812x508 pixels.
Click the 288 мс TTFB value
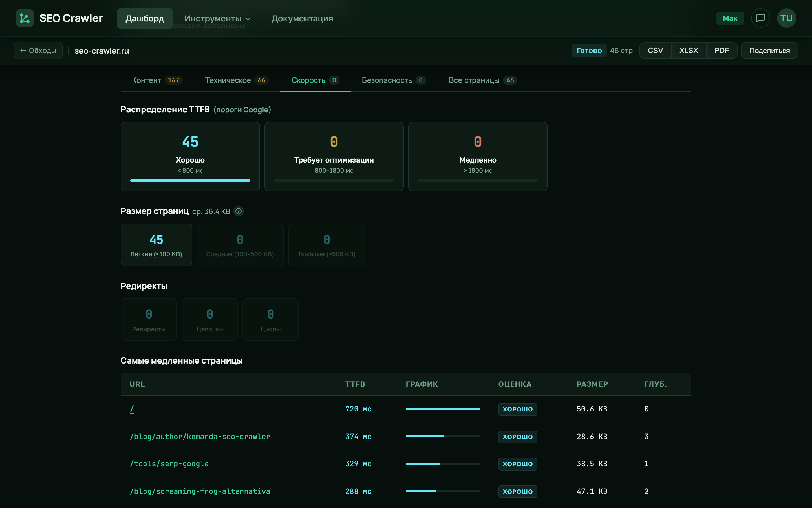358,491
